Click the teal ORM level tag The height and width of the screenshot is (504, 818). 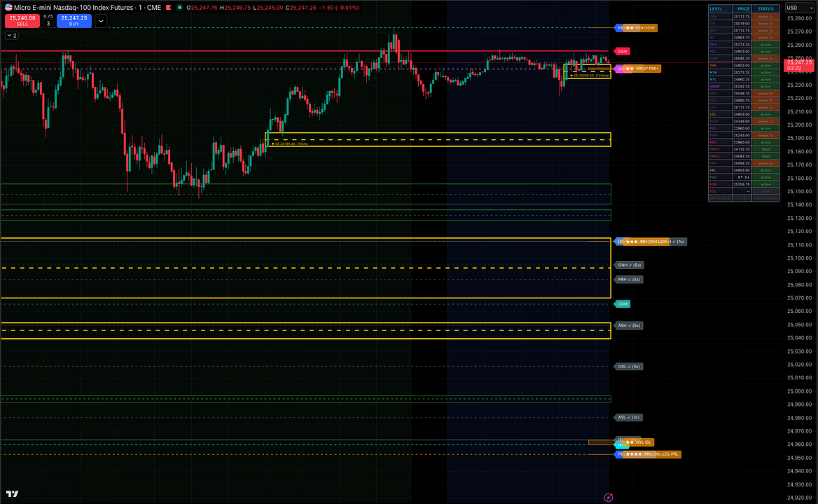click(622, 304)
